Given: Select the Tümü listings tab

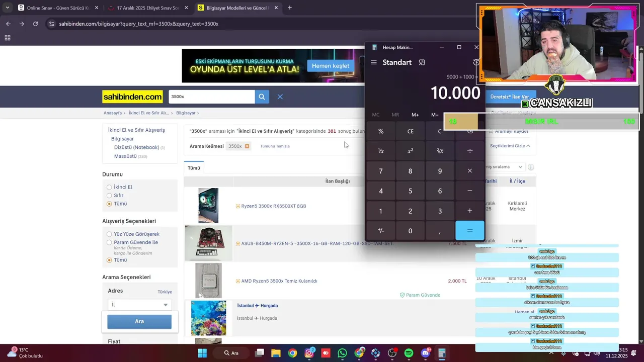Looking at the screenshot, I should click(194, 168).
